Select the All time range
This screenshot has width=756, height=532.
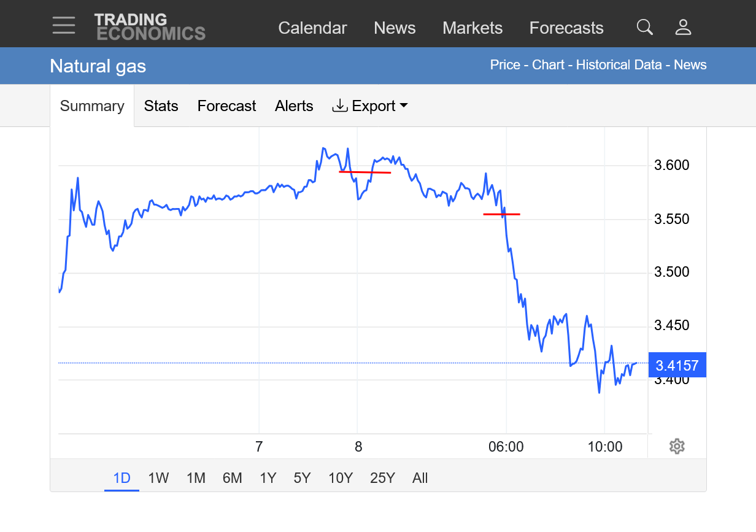coord(420,478)
